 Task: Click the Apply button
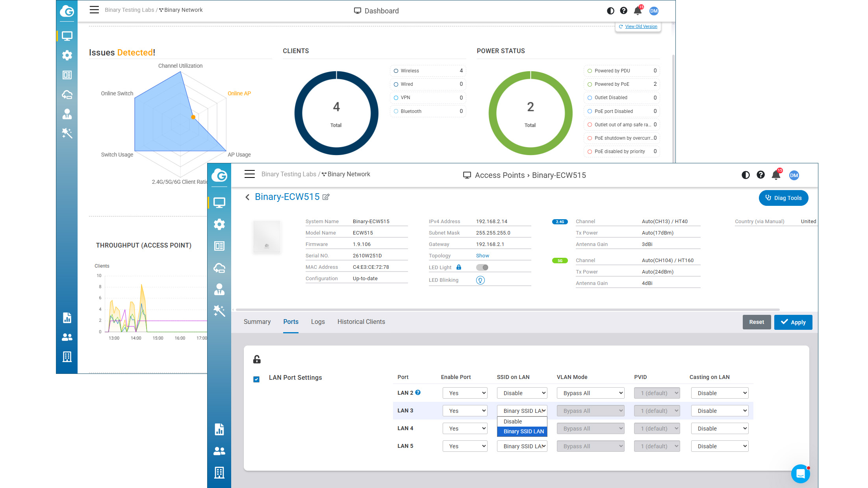point(793,322)
